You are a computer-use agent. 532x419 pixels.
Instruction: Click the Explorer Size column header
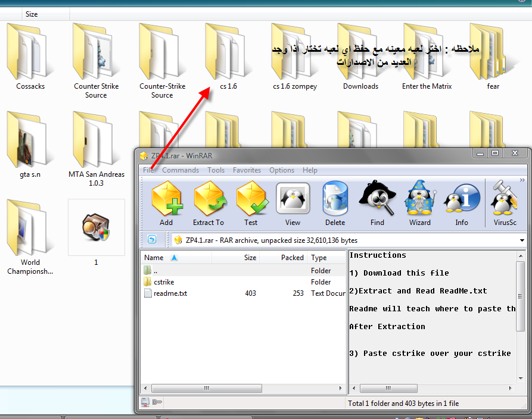pyautogui.click(x=46, y=14)
